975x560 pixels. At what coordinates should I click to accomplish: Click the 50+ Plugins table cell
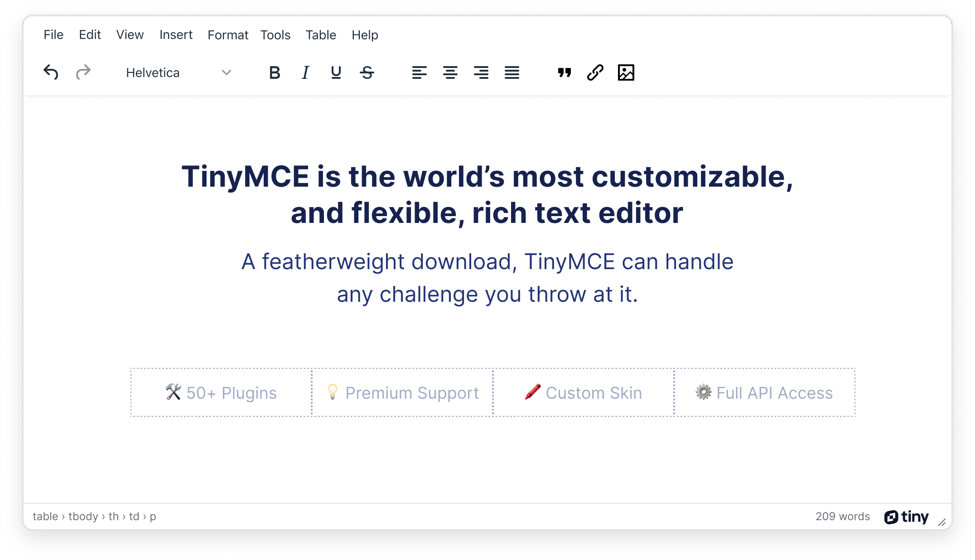[221, 392]
